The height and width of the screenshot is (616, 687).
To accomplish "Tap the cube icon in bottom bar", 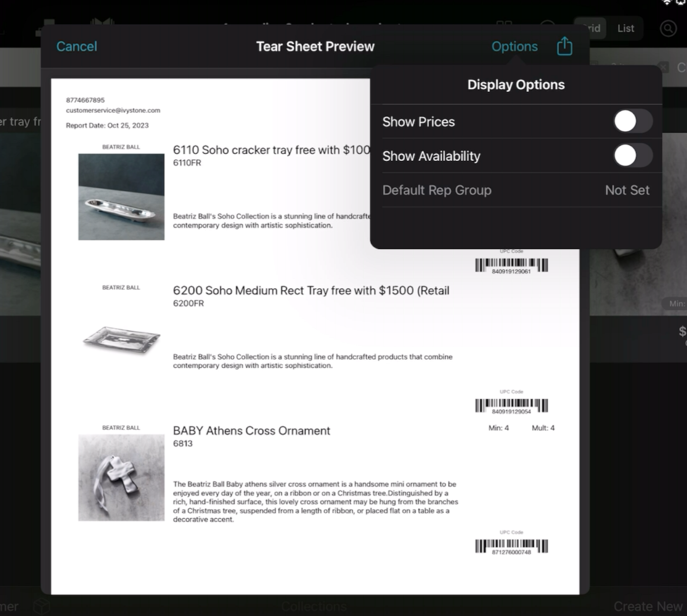I will click(x=42, y=606).
